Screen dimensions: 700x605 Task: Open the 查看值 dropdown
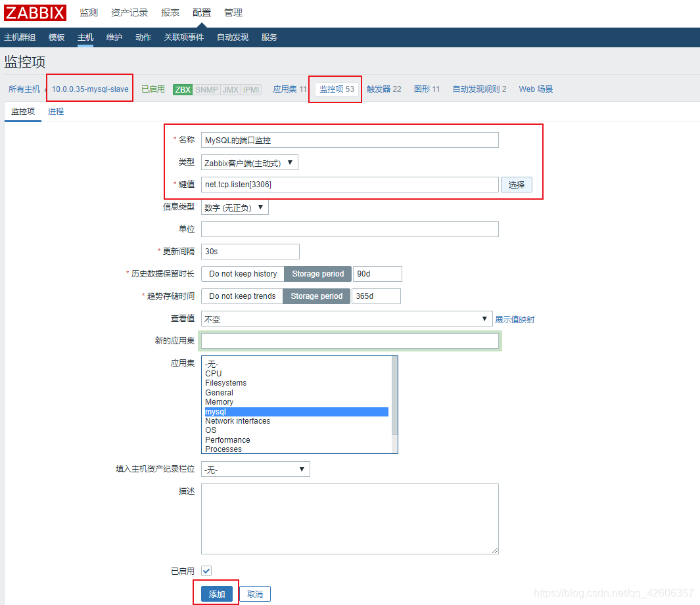(347, 319)
